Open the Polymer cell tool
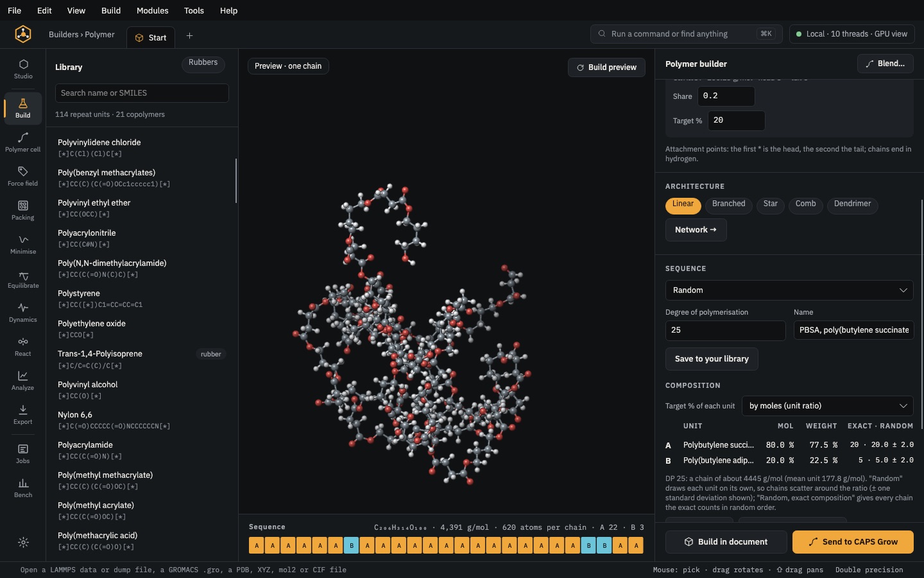The width and height of the screenshot is (924, 578). pos(23,142)
